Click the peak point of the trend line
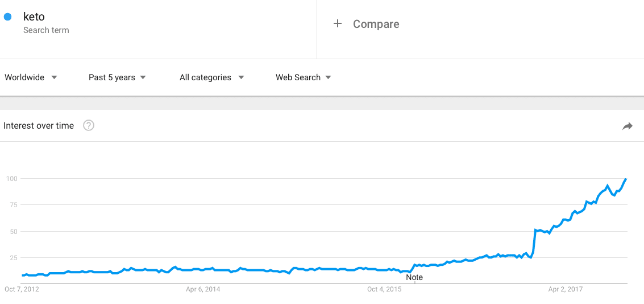The image size is (644, 304). click(625, 179)
